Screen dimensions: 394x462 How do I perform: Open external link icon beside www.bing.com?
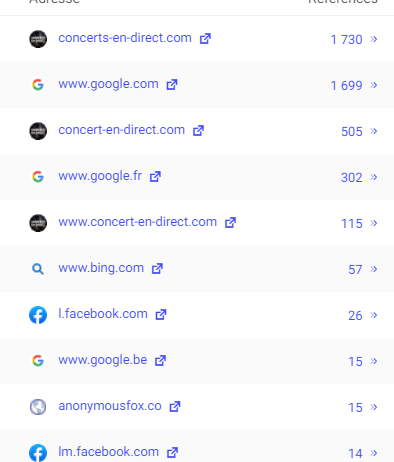(x=157, y=269)
